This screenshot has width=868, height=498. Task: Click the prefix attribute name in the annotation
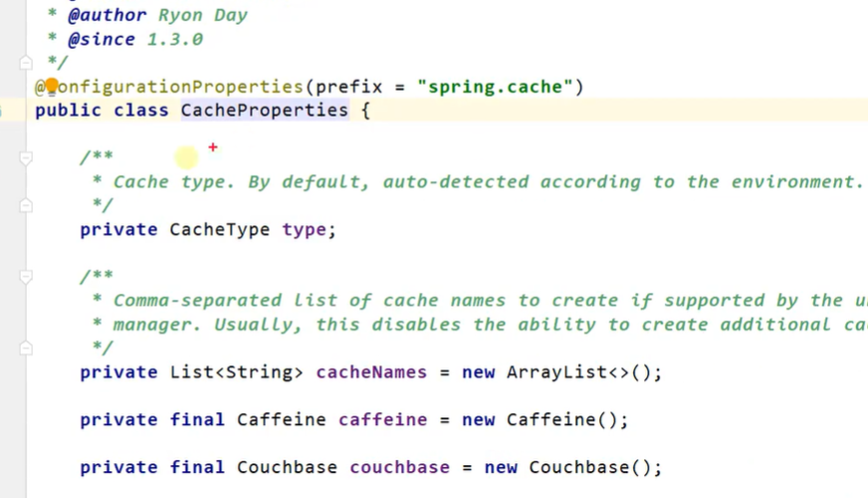point(348,87)
